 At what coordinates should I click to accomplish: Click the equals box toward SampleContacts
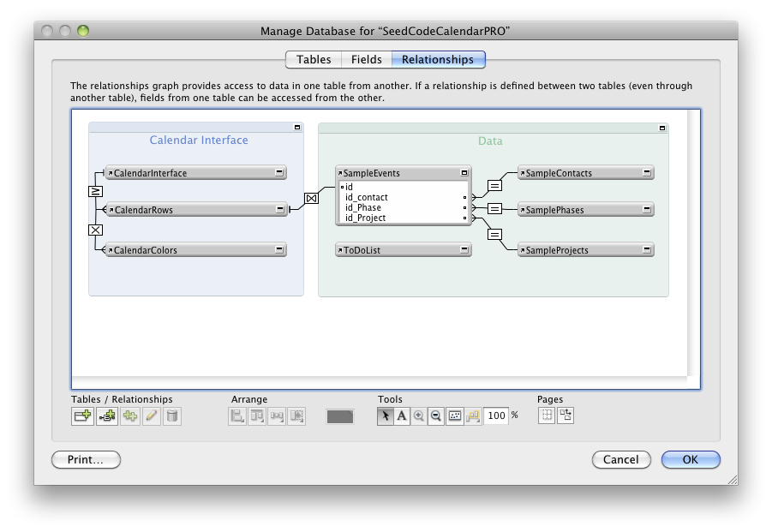click(x=494, y=186)
